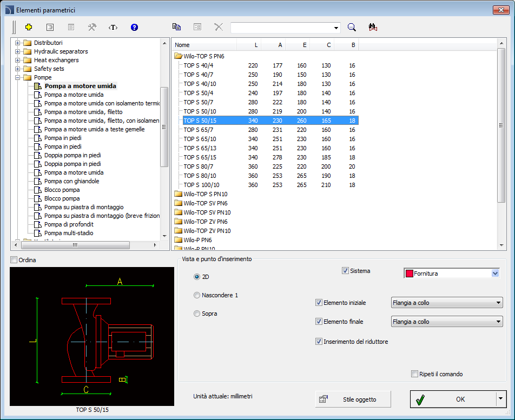Click the delete X toolbar icon

[x=219, y=27]
